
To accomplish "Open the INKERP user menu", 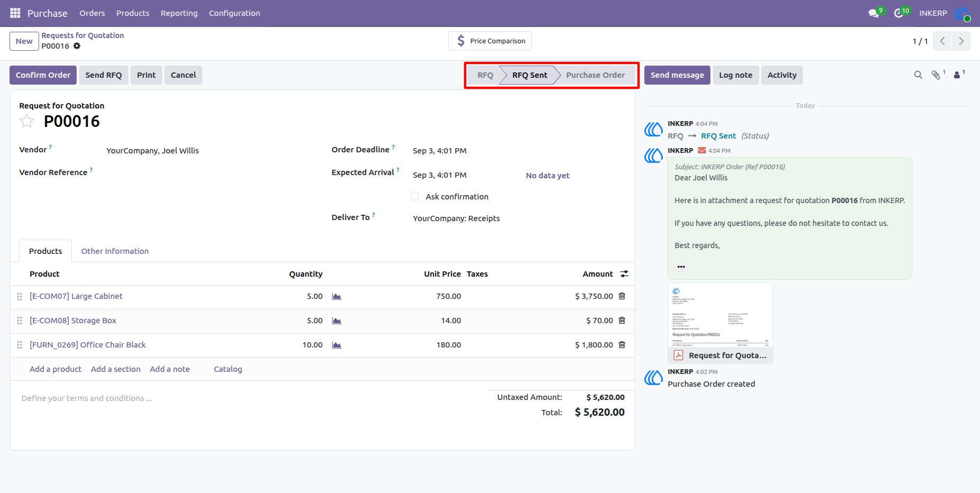I will click(x=944, y=13).
